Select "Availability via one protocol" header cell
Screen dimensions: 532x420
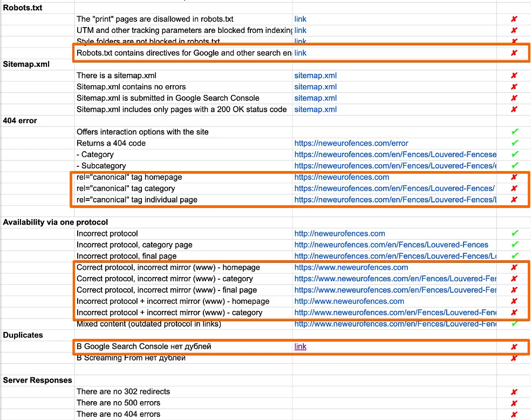click(x=56, y=222)
